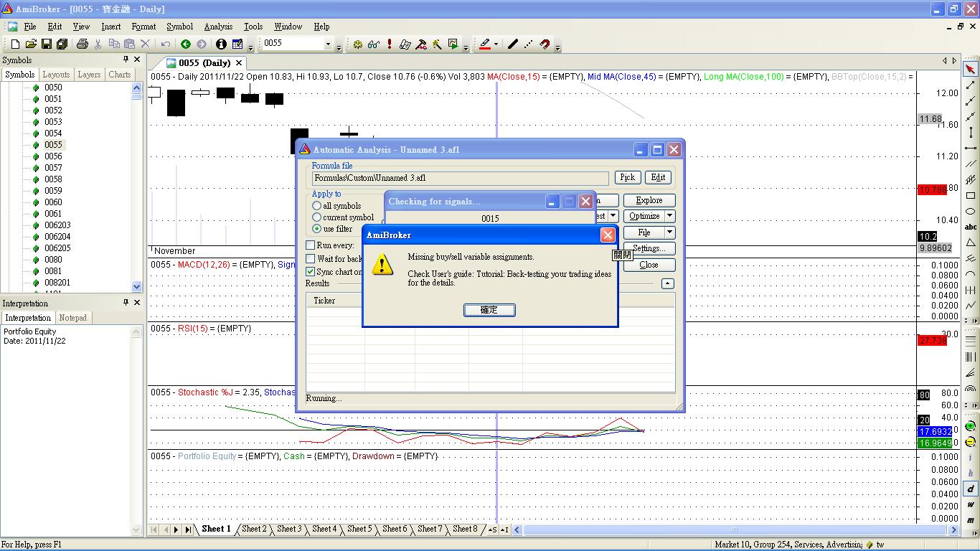Click the yellow zoom out icon

(971, 442)
